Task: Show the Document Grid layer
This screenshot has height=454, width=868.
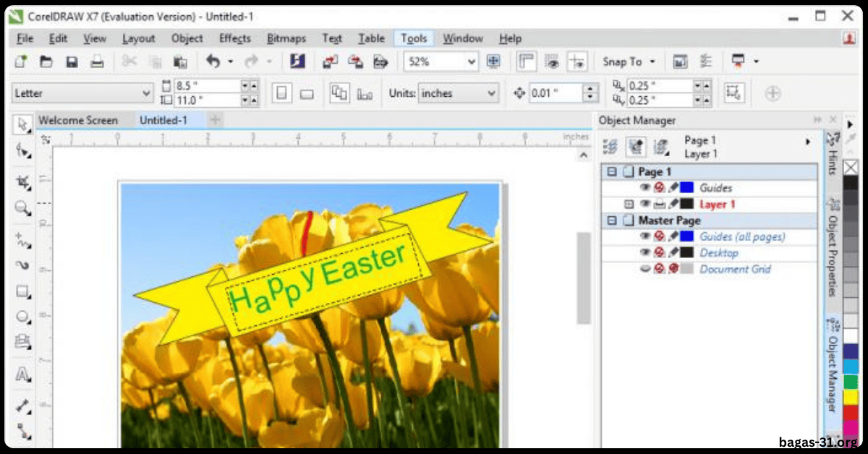Action: tap(646, 268)
